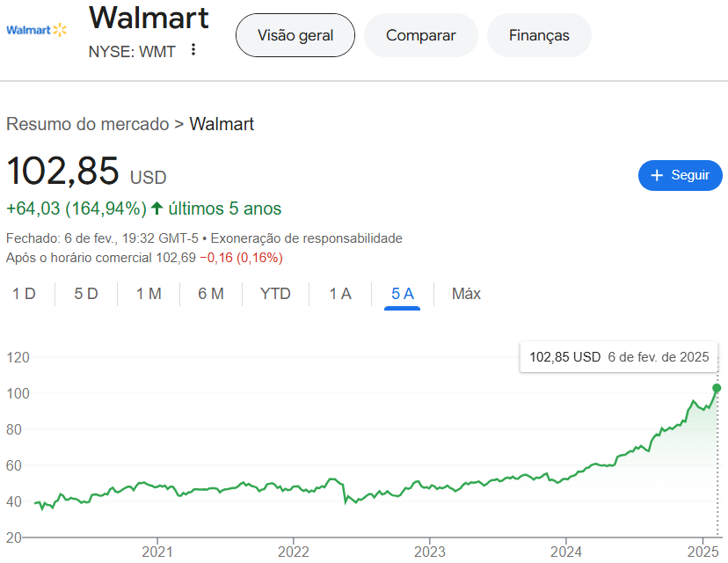Switch to the Comparar tab

pyautogui.click(x=420, y=35)
